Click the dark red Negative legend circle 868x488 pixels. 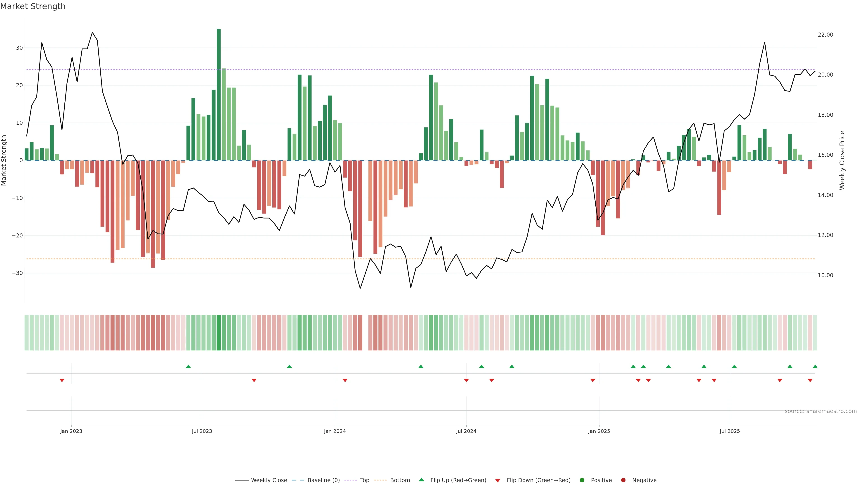(x=623, y=480)
